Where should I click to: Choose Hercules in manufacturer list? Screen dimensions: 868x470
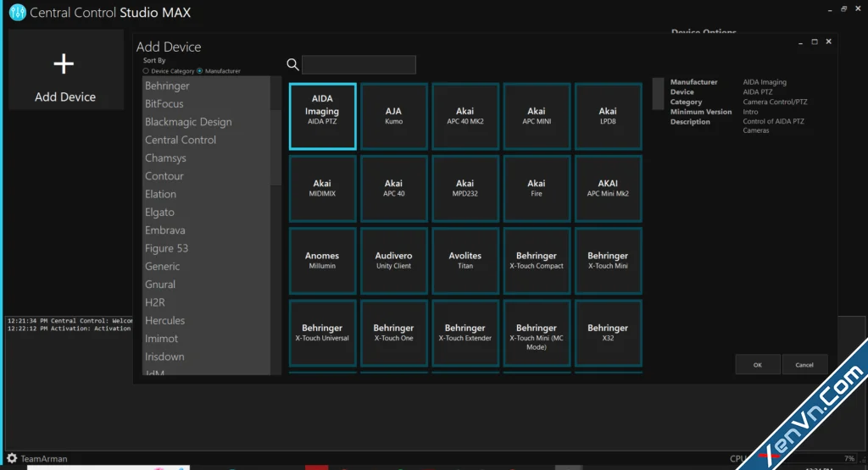[206, 321]
